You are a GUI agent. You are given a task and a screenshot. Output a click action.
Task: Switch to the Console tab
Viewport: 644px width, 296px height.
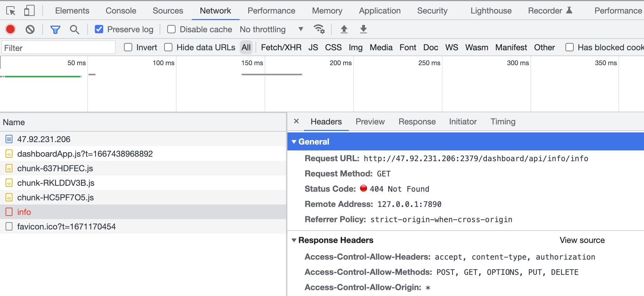(121, 11)
